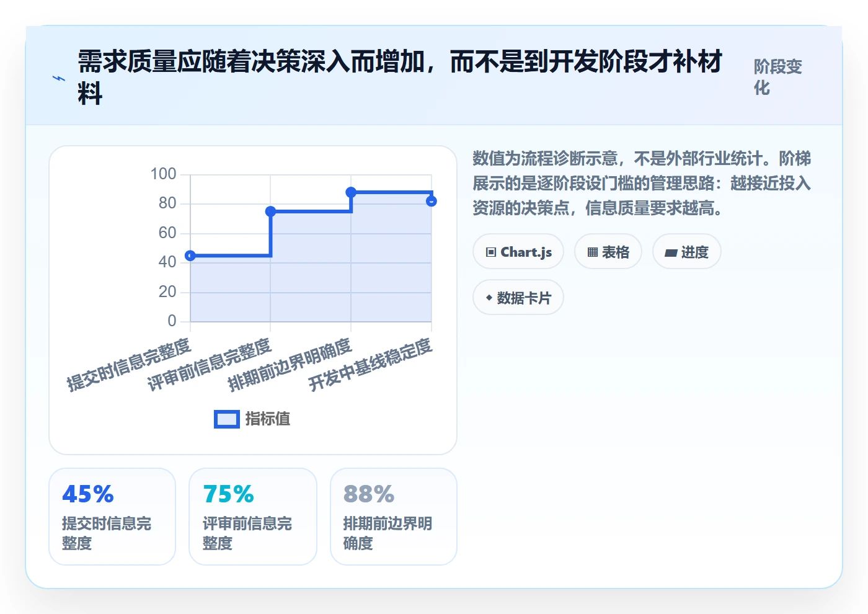868x614 pixels.
Task: Click the lightning bolt icon beside the title
Action: 59,78
